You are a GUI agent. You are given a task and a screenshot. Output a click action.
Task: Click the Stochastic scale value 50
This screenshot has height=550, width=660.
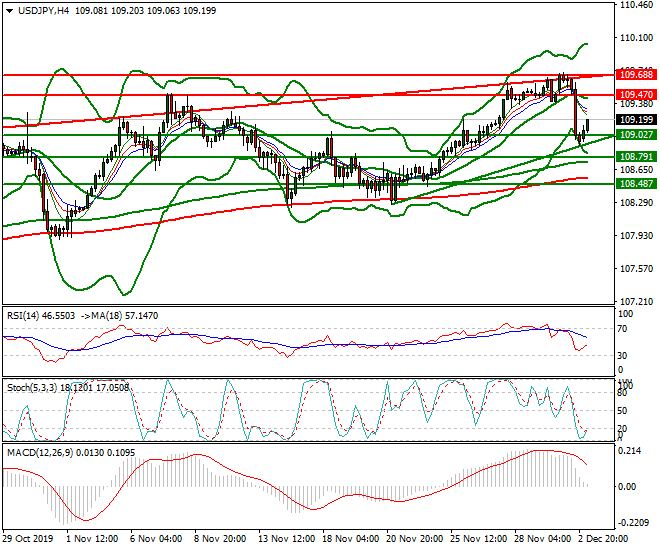pos(622,411)
